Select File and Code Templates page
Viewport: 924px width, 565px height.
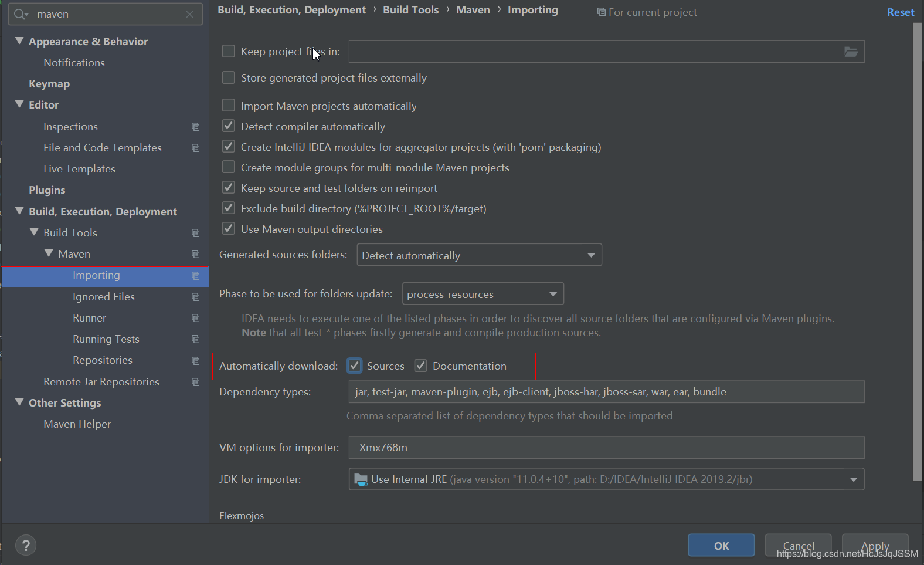tap(103, 148)
